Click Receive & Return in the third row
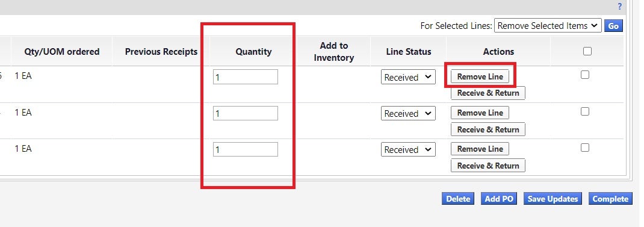This screenshot has width=644, height=227. click(488, 166)
